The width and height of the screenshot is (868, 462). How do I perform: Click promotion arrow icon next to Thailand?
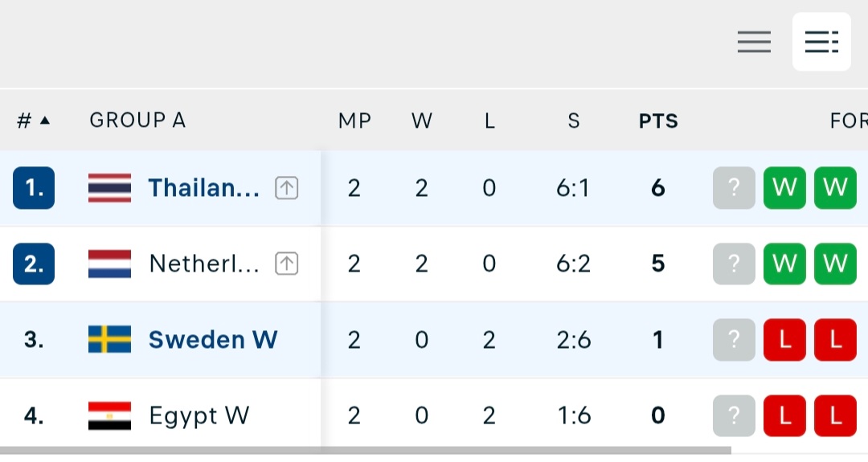coord(287,187)
